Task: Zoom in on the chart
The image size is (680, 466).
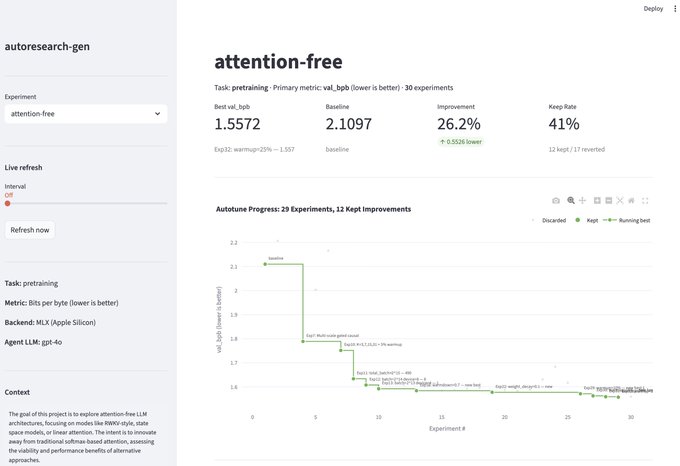Action: pos(597,200)
